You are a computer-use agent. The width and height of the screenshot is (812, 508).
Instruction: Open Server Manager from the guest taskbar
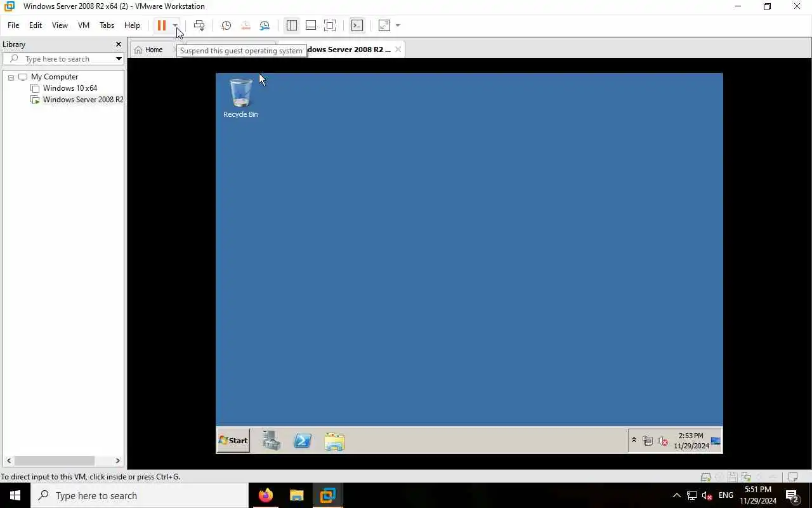(x=272, y=441)
